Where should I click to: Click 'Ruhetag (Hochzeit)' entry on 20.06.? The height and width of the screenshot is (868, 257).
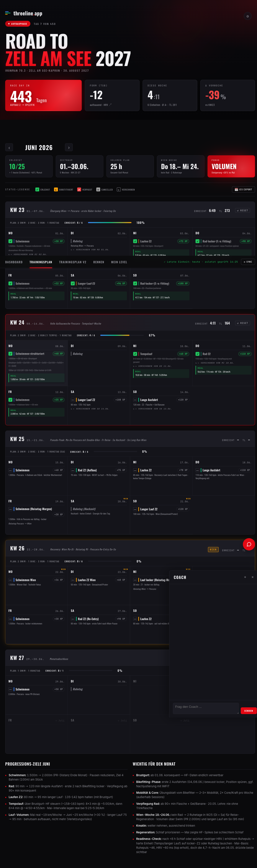[x=84, y=509]
